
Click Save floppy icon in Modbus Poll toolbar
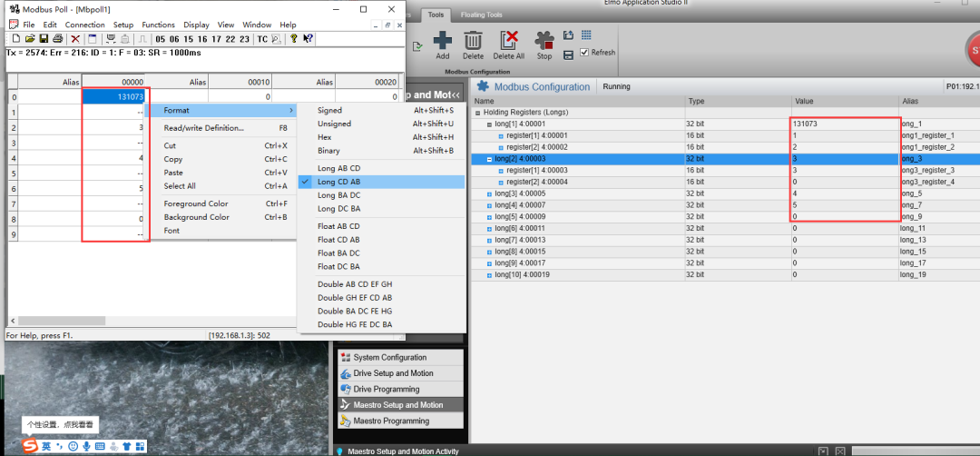[44, 39]
